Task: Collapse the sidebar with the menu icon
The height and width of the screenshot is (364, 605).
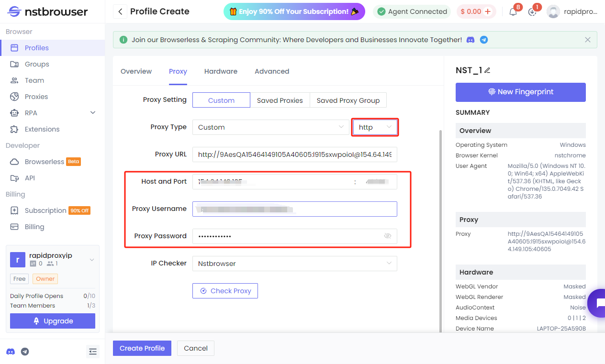Action: pyautogui.click(x=93, y=352)
